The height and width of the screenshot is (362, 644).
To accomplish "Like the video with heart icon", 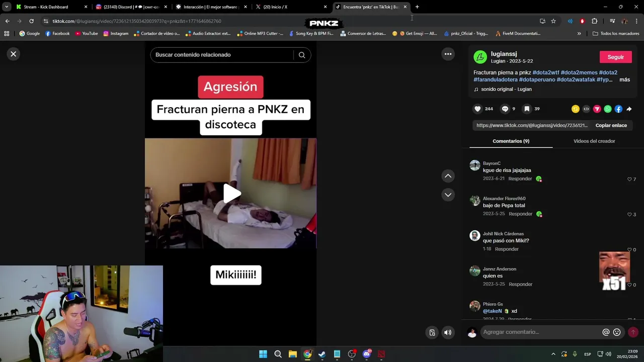I will click(477, 109).
